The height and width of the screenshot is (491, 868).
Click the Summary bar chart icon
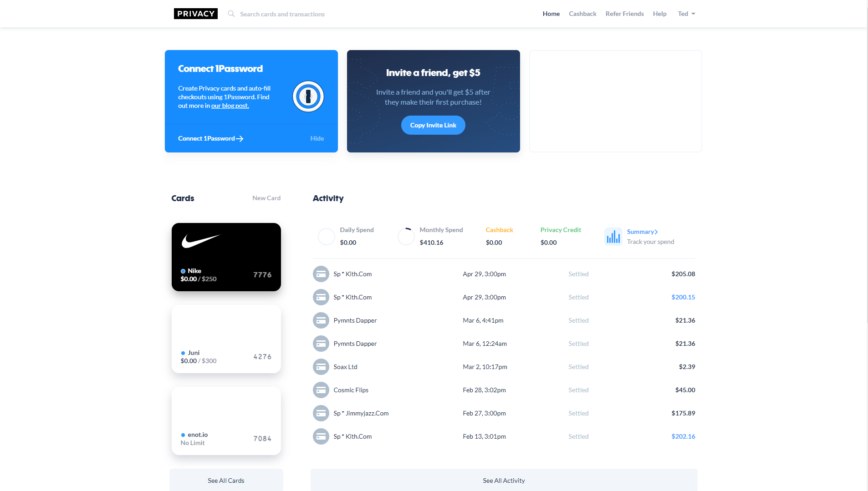[x=613, y=237]
